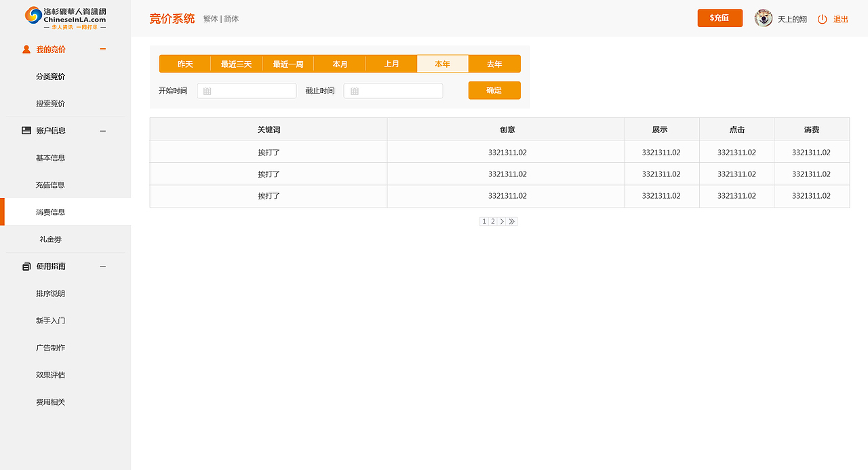Filter by 上月 date range

coord(391,64)
